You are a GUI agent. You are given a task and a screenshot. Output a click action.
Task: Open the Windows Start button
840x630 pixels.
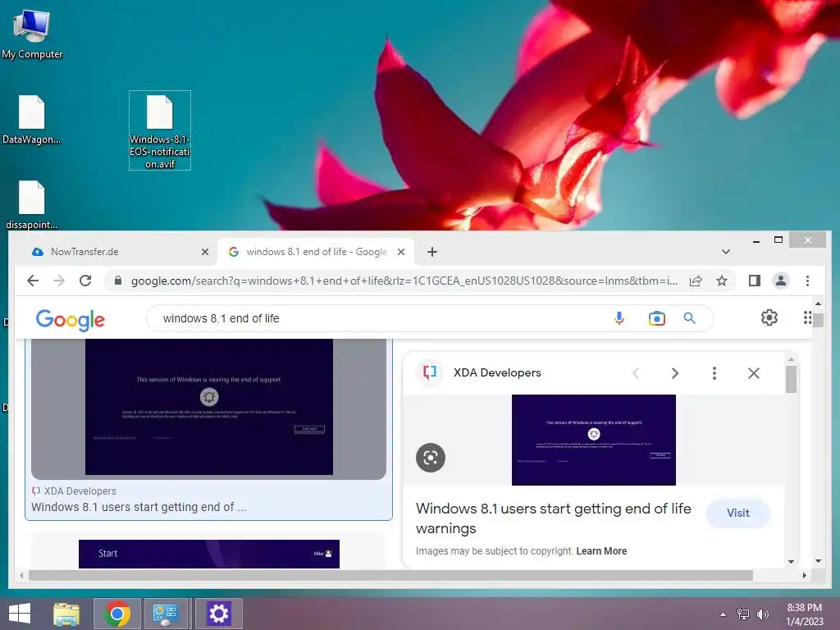[20, 614]
